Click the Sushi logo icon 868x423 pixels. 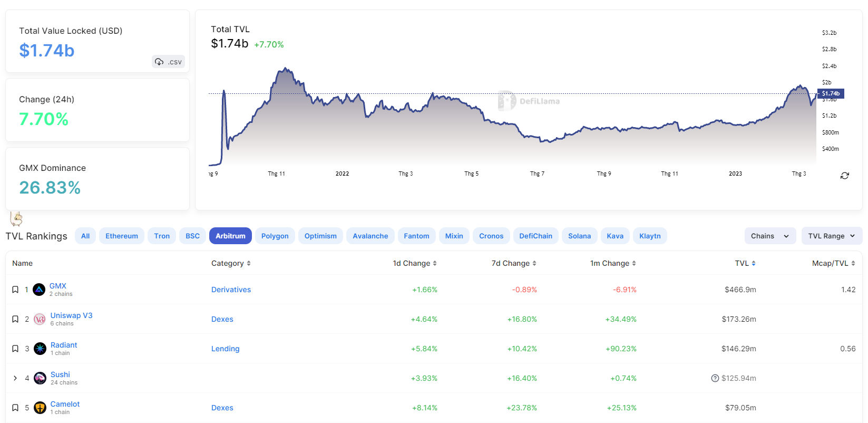click(x=40, y=378)
